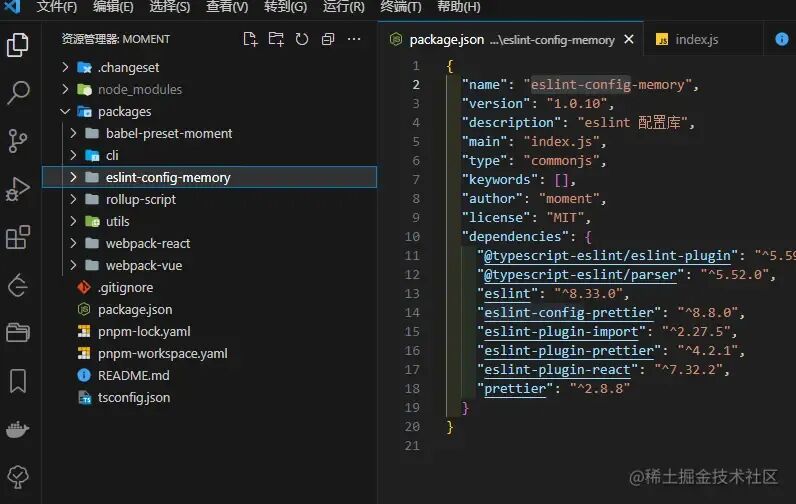Open the Extensions view
The image size is (796, 504).
18,237
